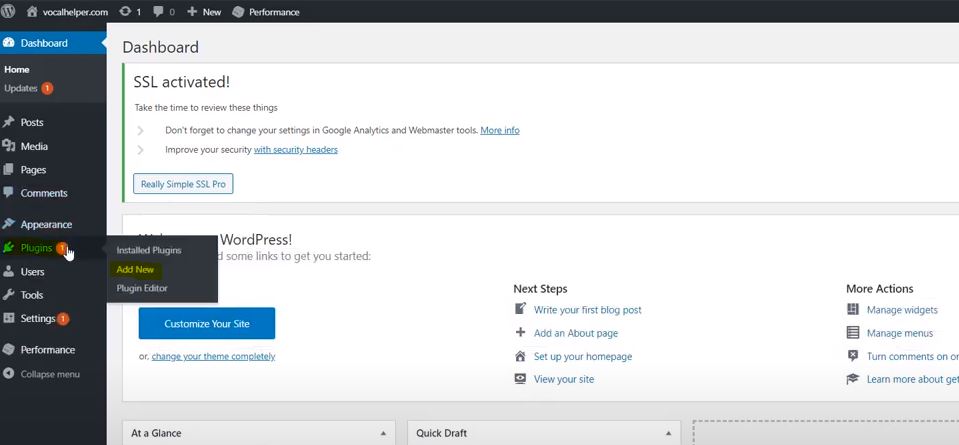Click the Manage menus list icon
Viewport: 959px width, 445px height.
pos(853,333)
